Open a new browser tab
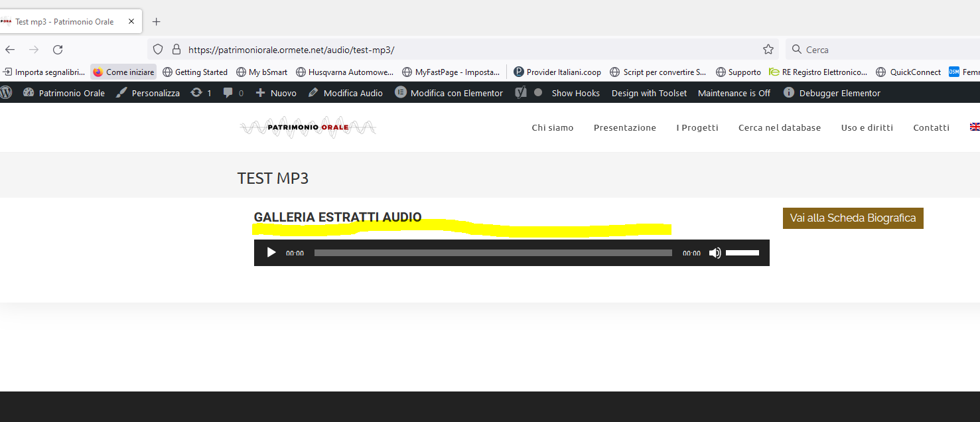980x422 pixels. [157, 21]
